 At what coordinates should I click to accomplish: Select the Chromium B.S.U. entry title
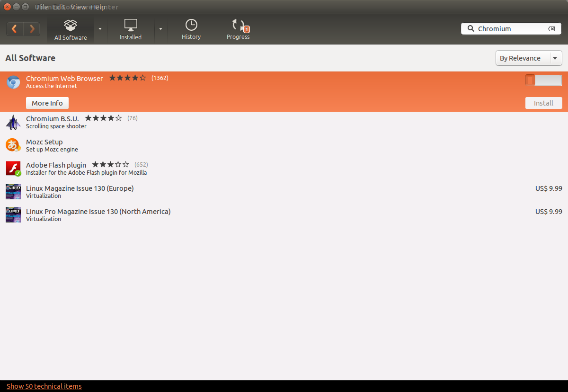click(53, 118)
